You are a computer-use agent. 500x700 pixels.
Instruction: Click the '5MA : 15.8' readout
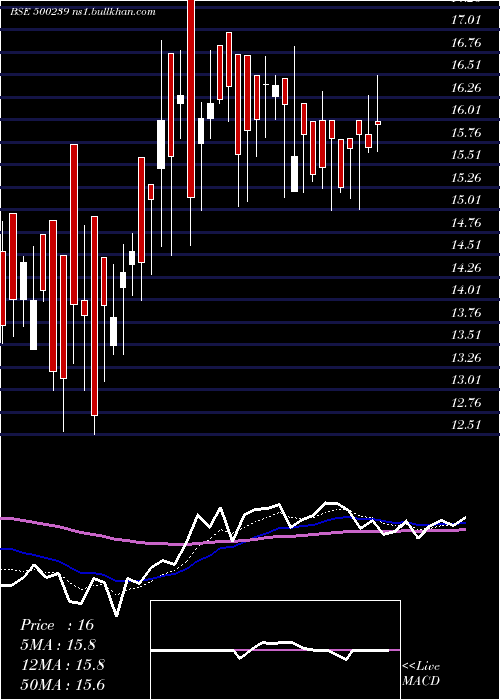pos(57,645)
